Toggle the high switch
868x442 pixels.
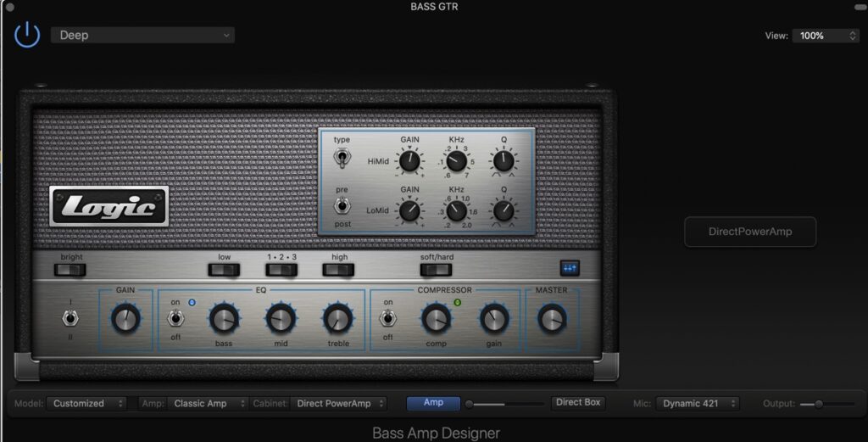(338, 270)
